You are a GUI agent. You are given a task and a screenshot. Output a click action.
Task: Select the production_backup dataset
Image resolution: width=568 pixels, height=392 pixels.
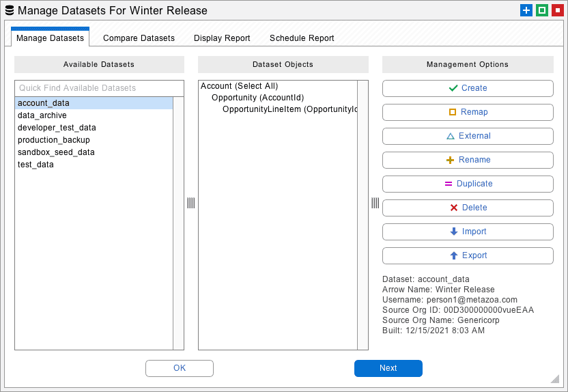pyautogui.click(x=54, y=140)
